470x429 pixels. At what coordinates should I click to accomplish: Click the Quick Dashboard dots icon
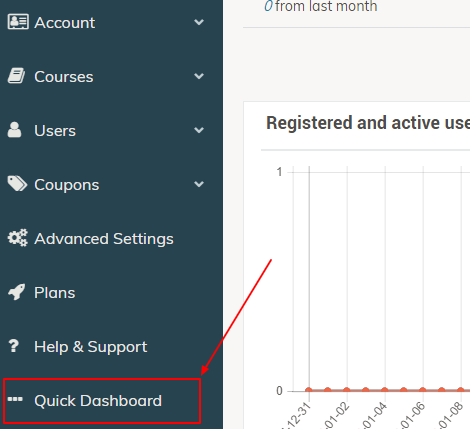[x=15, y=399]
